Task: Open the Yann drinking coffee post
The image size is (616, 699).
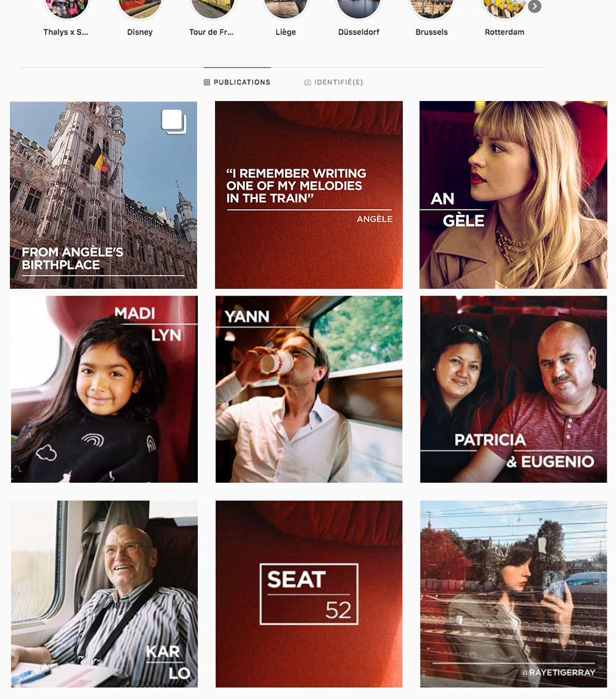Action: [x=309, y=389]
